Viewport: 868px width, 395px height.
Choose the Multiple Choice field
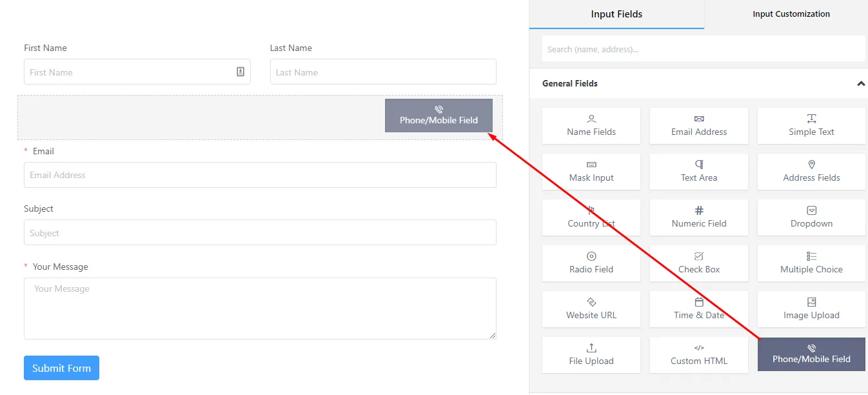coord(811,263)
